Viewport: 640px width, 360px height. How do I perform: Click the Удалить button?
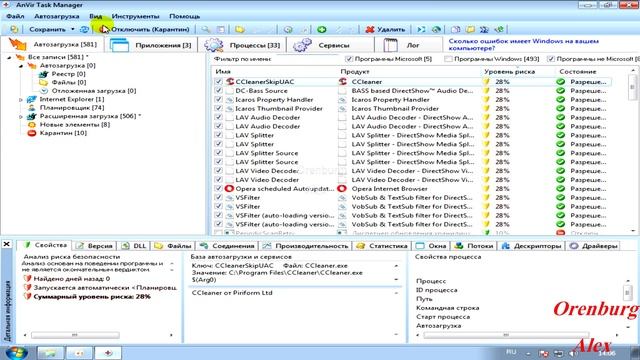tap(385, 29)
